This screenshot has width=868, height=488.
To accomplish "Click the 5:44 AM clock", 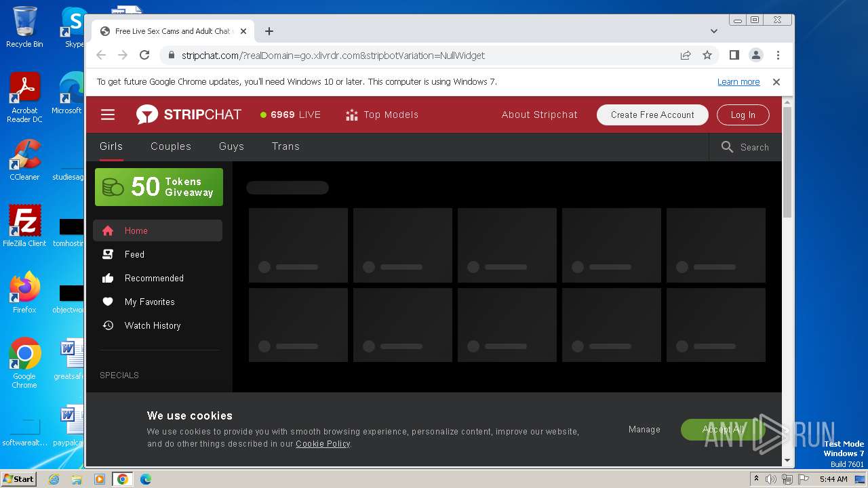I will (833, 479).
